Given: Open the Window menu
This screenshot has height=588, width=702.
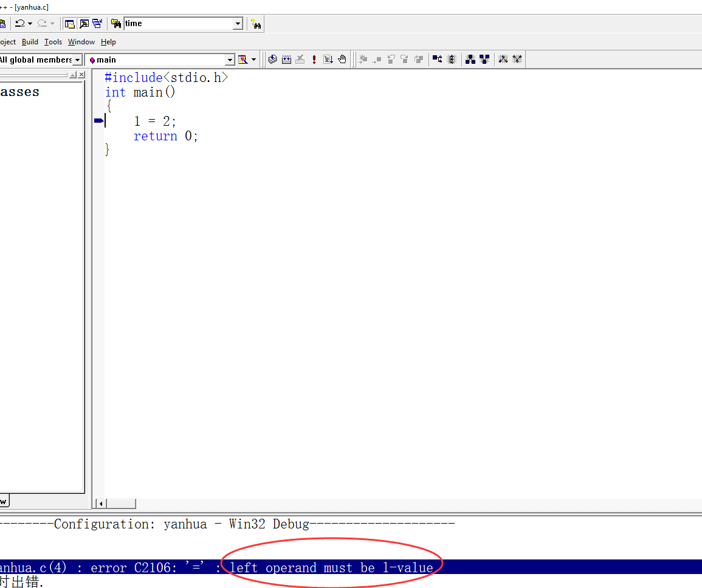Looking at the screenshot, I should 81,42.
